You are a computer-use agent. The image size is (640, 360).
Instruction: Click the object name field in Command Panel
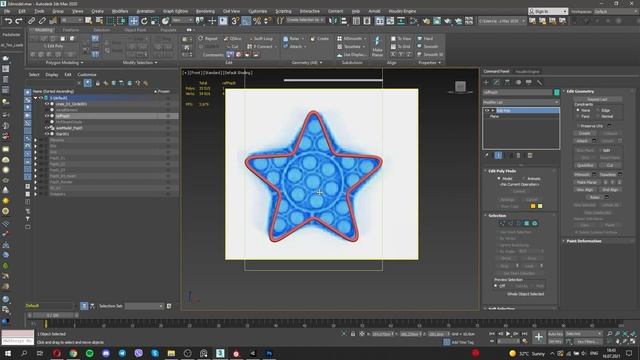click(x=518, y=93)
